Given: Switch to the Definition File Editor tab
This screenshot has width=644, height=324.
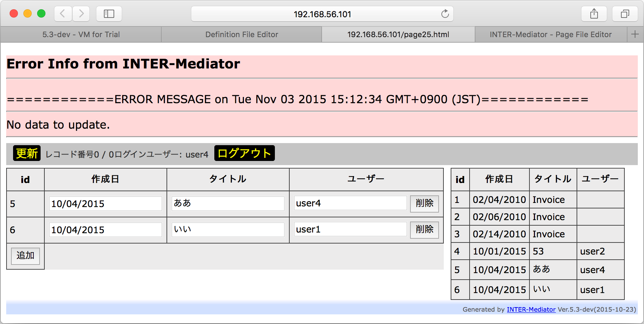Looking at the screenshot, I should (x=241, y=34).
